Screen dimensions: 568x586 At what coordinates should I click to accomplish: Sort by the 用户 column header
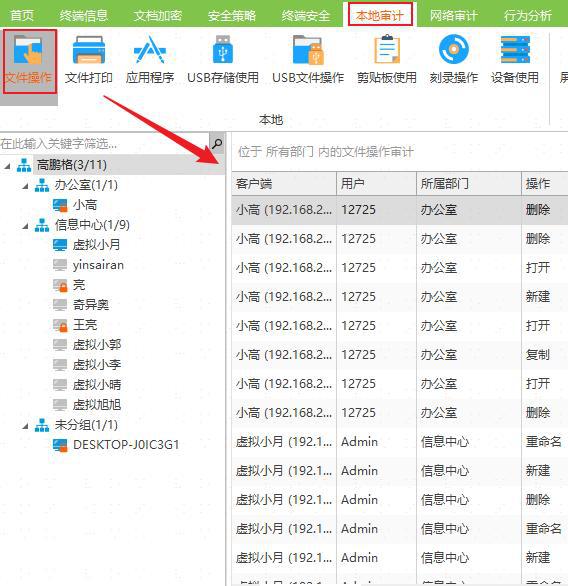coord(376,183)
